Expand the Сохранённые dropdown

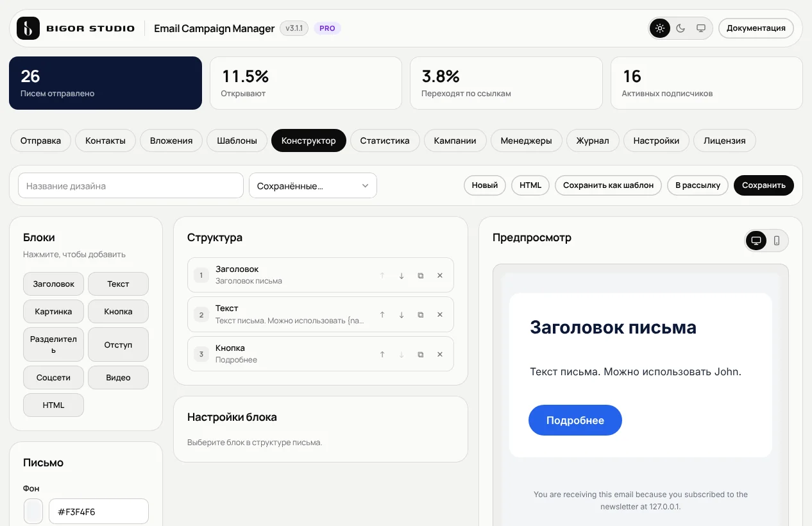313,185
